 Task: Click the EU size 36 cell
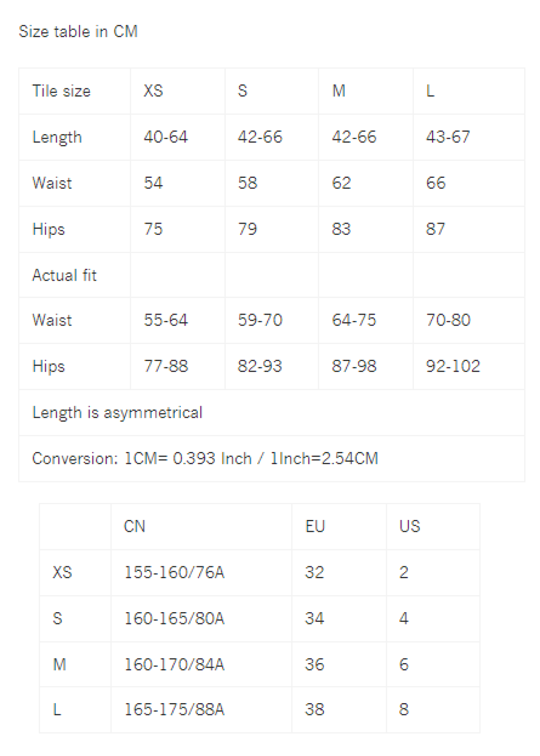pyautogui.click(x=339, y=664)
